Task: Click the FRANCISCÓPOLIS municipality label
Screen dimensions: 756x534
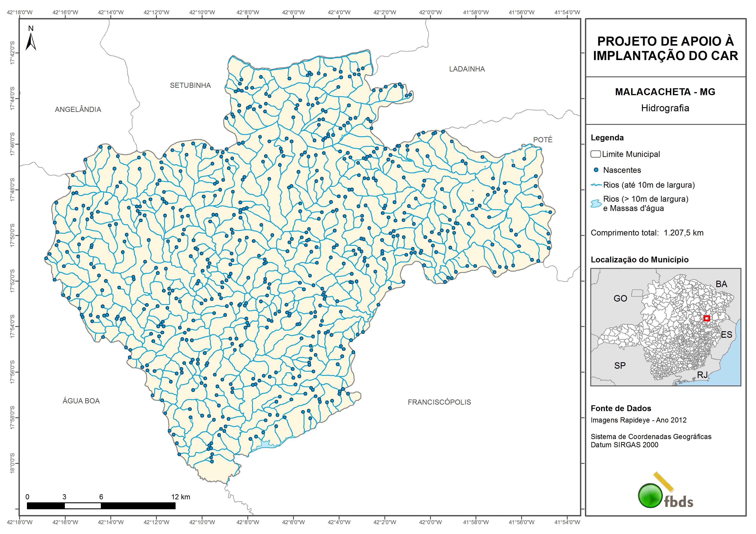Action: coord(439,402)
